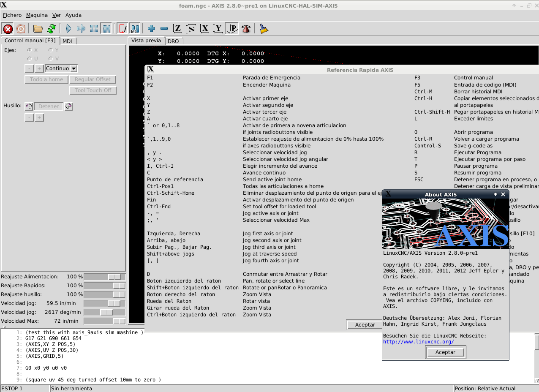Open a G-code file with folder icon
This screenshot has width=539, height=392.
[38, 29]
